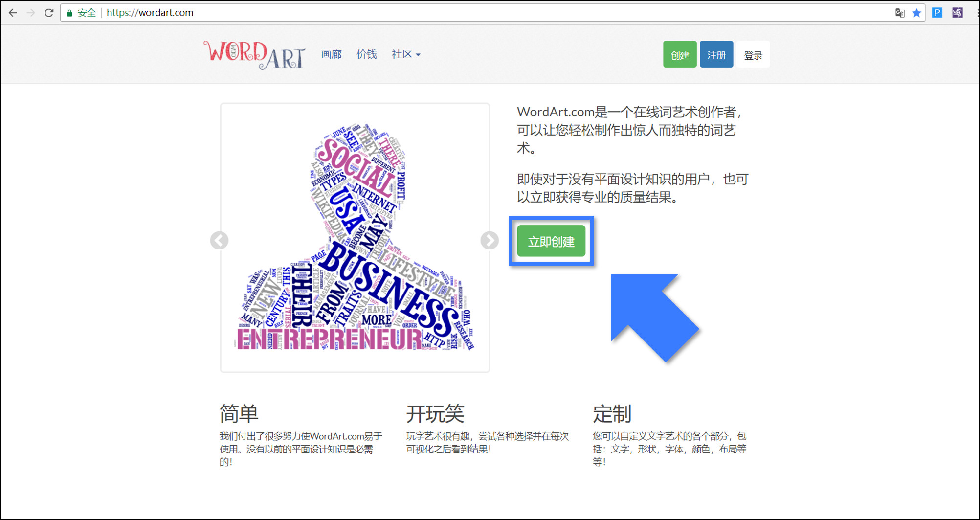Click the left carousel arrow
This screenshot has width=980, height=520.
pyautogui.click(x=219, y=241)
